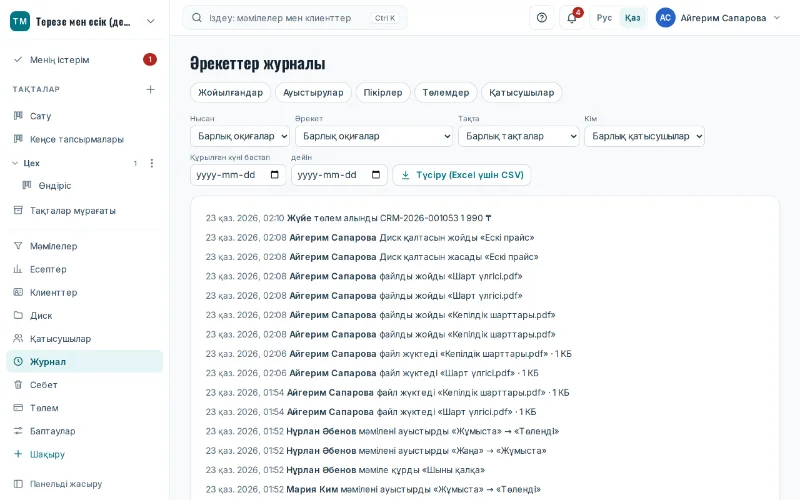Click the Панельді жасыру panel icon
This screenshot has height=500, width=800.
(18, 483)
